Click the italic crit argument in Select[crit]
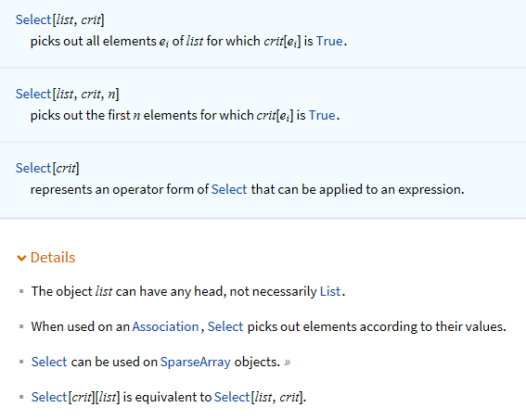The width and height of the screenshot is (526, 420). [66, 168]
